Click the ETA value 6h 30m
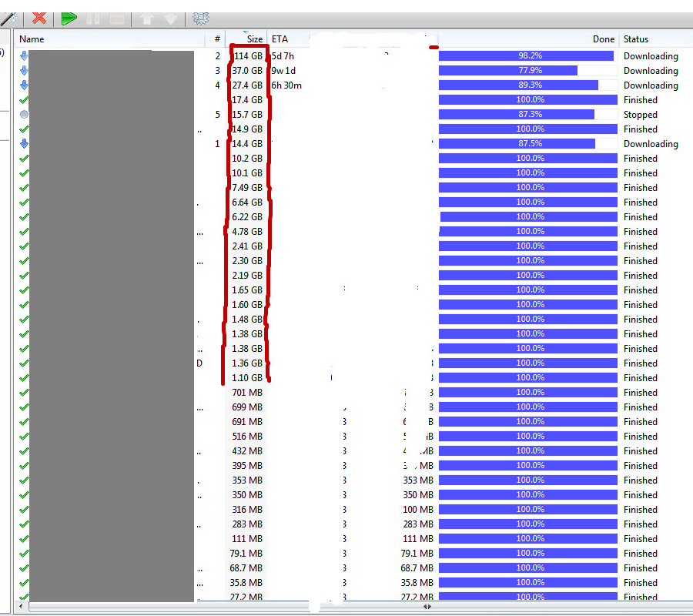This screenshot has height=616, width=693. pos(286,85)
